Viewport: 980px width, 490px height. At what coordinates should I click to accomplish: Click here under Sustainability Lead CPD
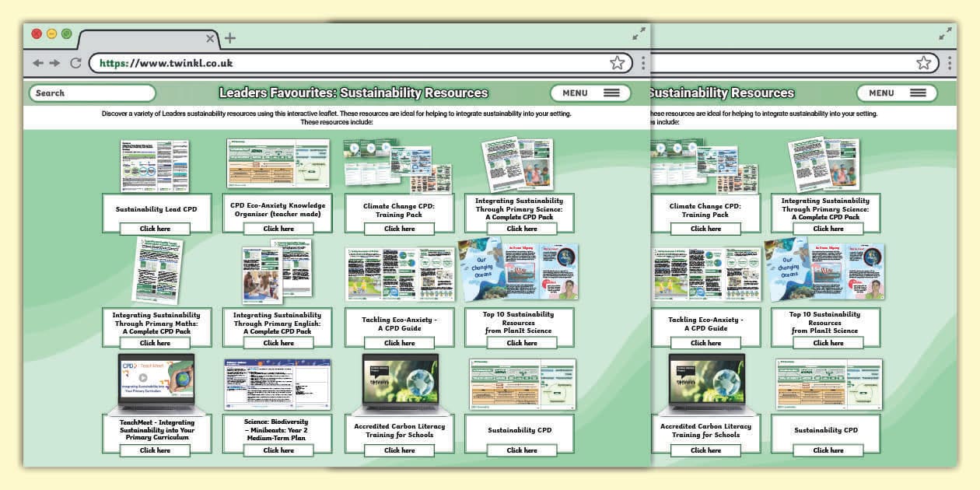pyautogui.click(x=155, y=229)
